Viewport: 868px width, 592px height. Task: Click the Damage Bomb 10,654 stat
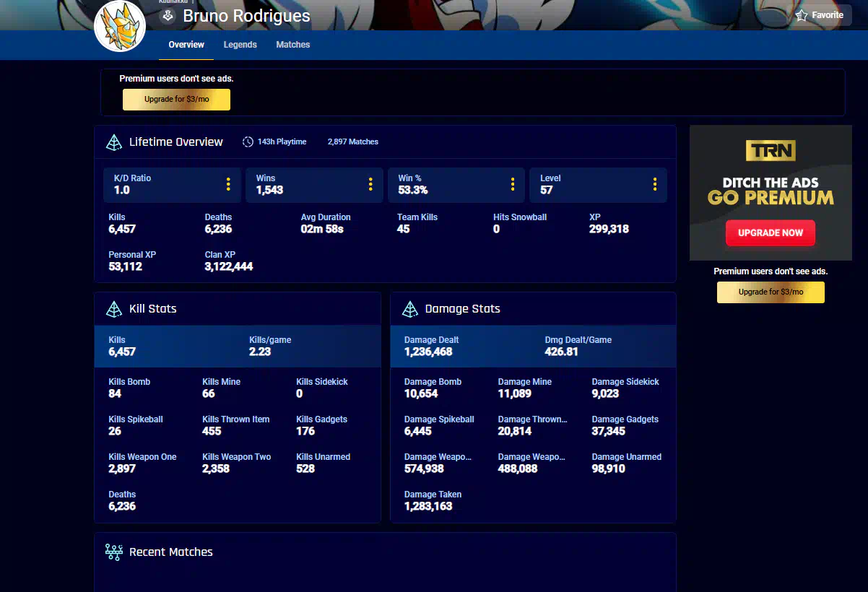[x=433, y=388]
